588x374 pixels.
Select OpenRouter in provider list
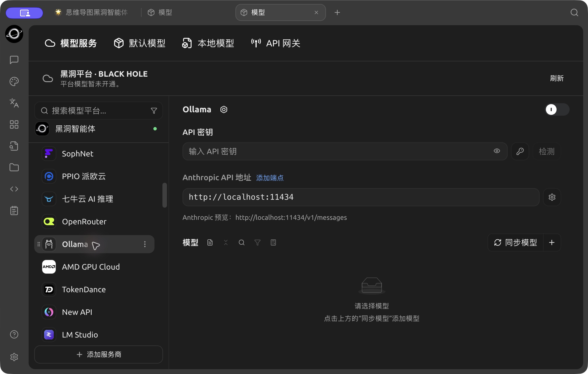point(95,222)
